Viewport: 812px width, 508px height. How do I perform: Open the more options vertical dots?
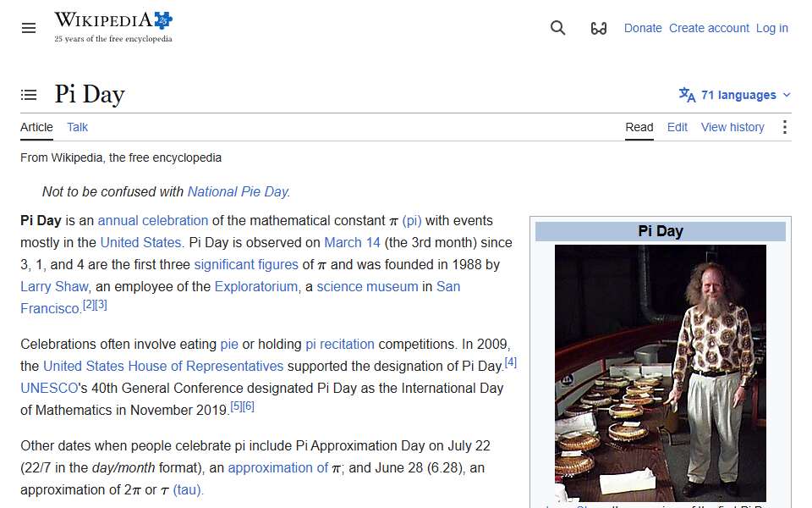[785, 127]
